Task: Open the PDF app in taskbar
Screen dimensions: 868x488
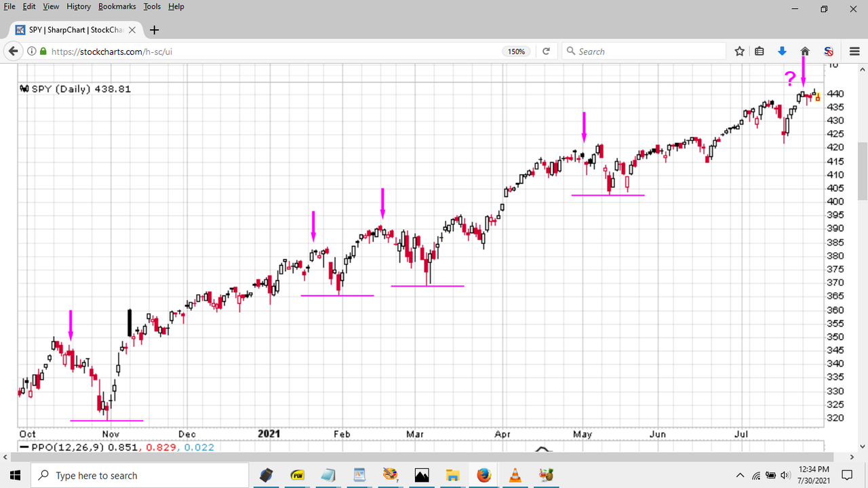Action: coord(297,475)
